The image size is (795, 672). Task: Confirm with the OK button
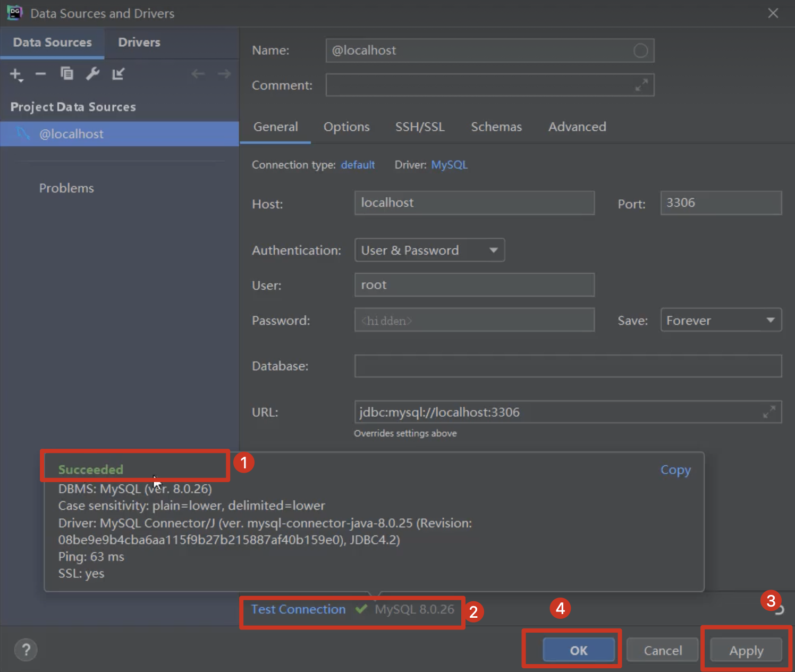click(578, 650)
